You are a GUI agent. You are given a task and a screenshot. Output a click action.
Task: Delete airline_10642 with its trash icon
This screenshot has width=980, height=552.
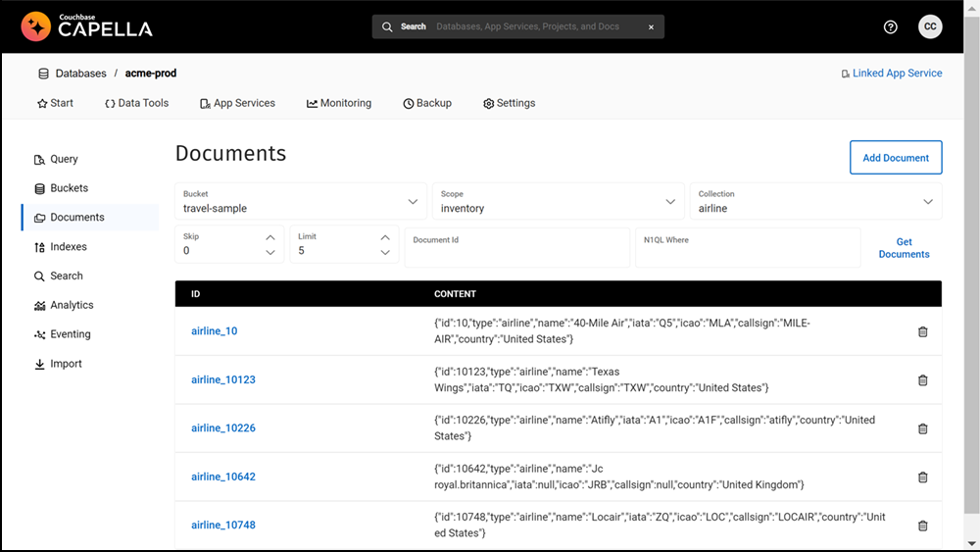(922, 477)
